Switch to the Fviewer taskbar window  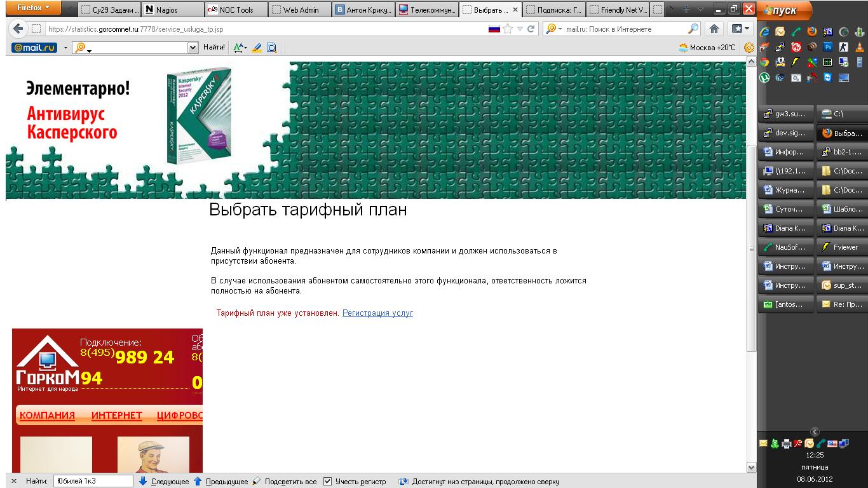[842, 248]
